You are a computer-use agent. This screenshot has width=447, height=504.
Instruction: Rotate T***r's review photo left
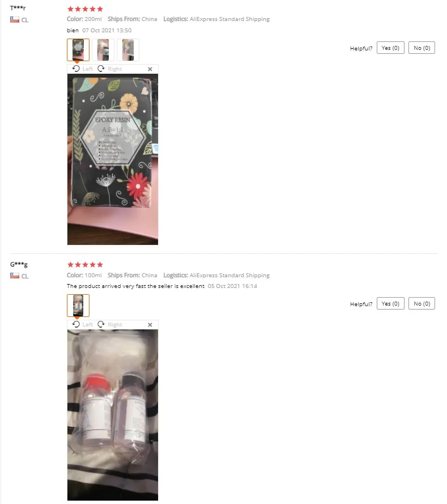point(83,69)
